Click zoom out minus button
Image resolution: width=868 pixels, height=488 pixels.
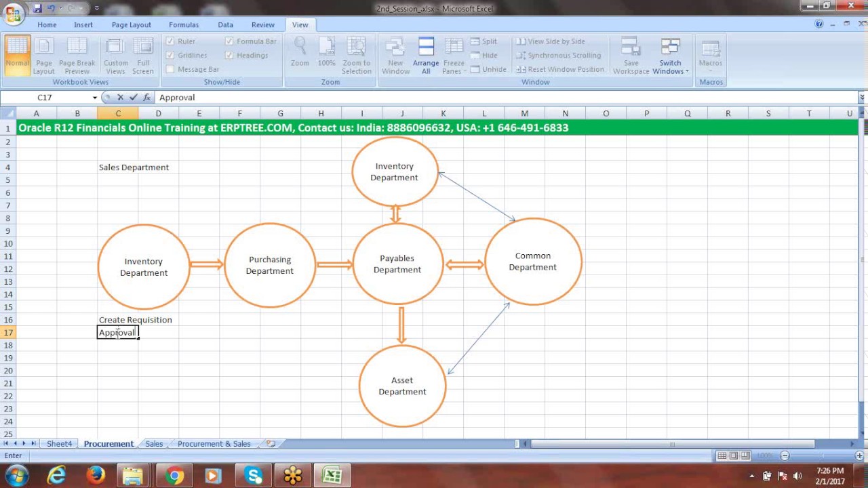pyautogui.click(x=785, y=455)
